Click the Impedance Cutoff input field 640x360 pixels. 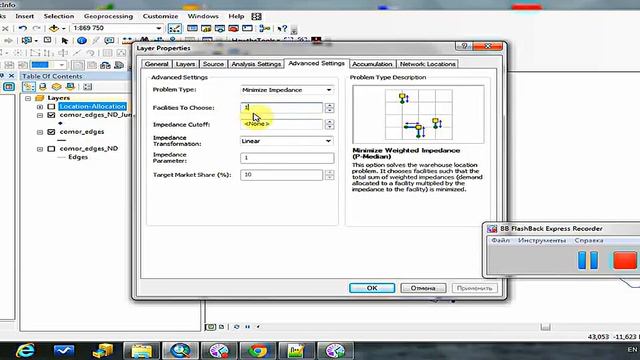click(281, 124)
